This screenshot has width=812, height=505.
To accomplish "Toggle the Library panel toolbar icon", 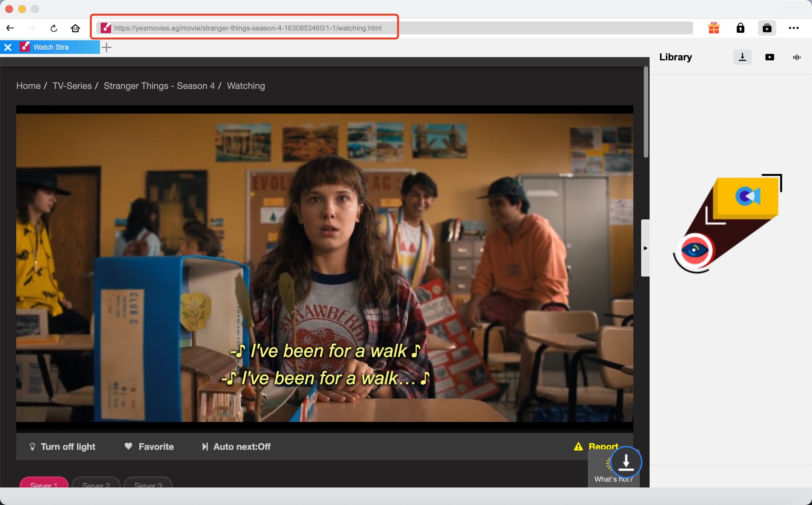I will tap(767, 28).
